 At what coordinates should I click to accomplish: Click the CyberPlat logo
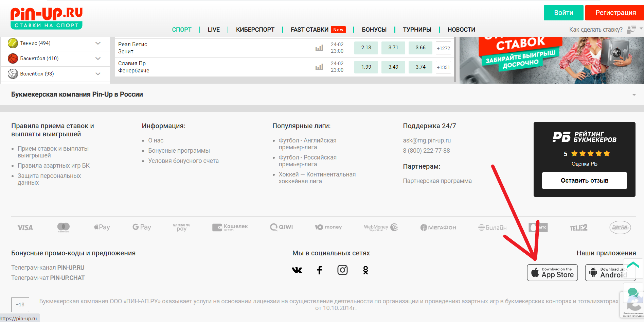coord(620,227)
